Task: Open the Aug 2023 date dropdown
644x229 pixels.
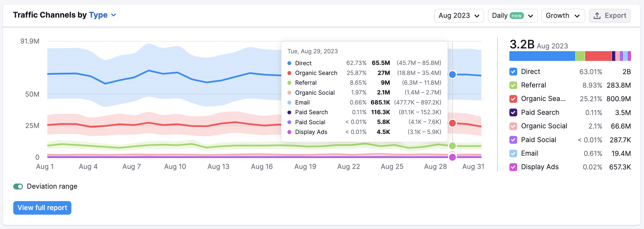Action: [x=459, y=16]
